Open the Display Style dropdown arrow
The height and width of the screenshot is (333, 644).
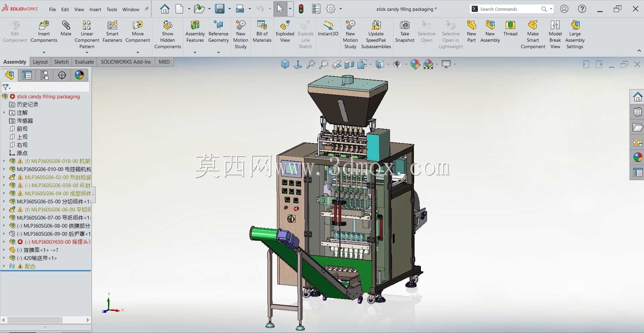[388, 64]
